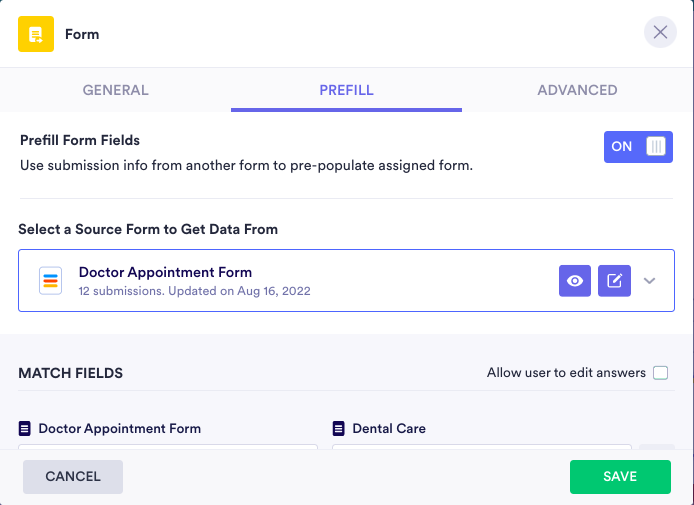
Task: Expand the source form dropdown chevron
Action: click(650, 281)
